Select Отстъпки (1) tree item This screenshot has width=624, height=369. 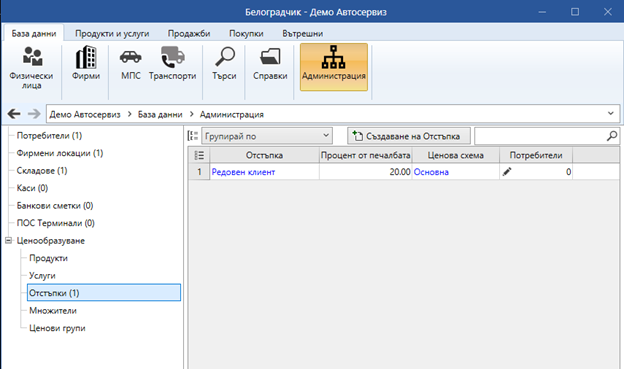tap(104, 293)
